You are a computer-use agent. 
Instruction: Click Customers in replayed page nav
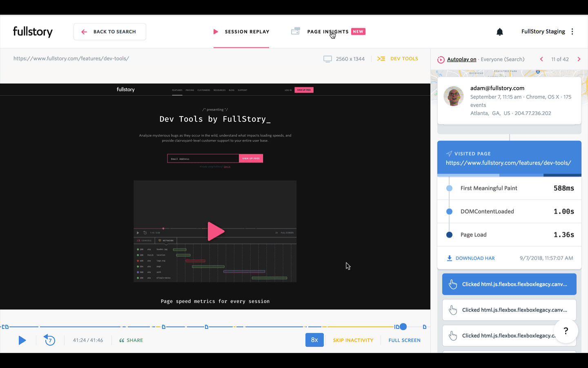click(204, 90)
